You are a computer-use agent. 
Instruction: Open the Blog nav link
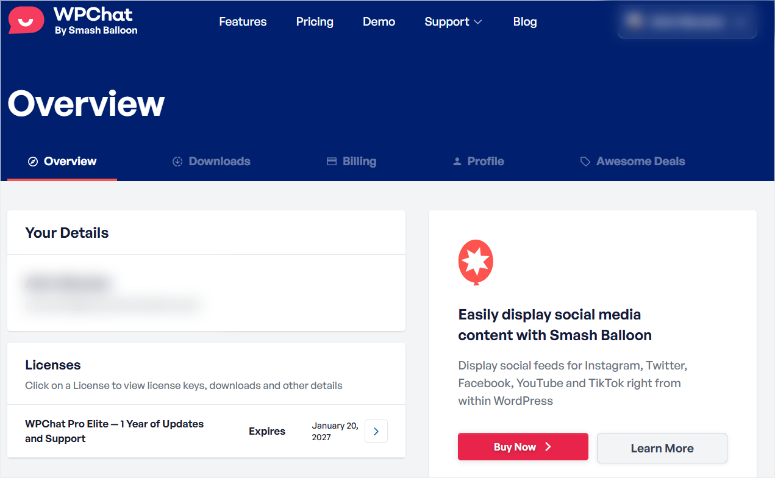tap(524, 22)
